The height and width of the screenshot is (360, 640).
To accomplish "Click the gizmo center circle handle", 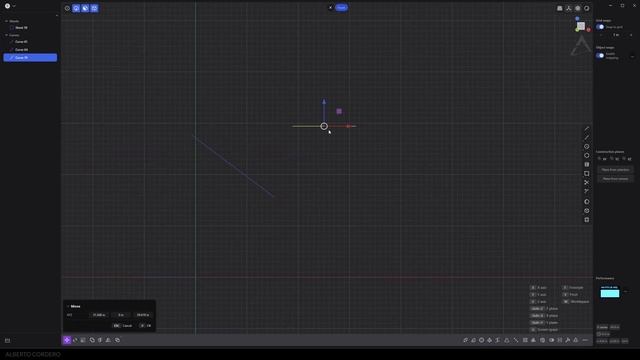I will [324, 126].
